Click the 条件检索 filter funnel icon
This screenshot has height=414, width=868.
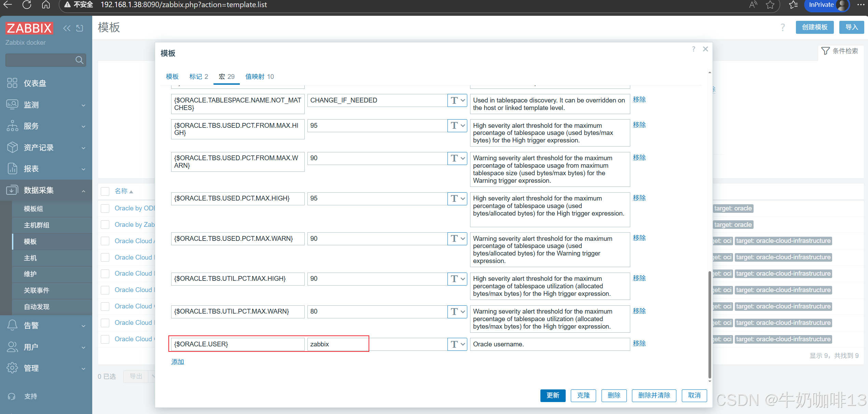point(825,51)
